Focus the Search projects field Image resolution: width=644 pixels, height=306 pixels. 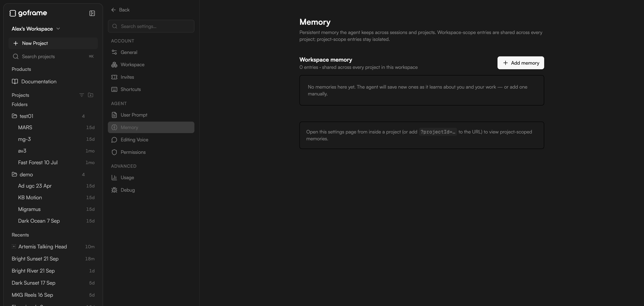coord(53,57)
